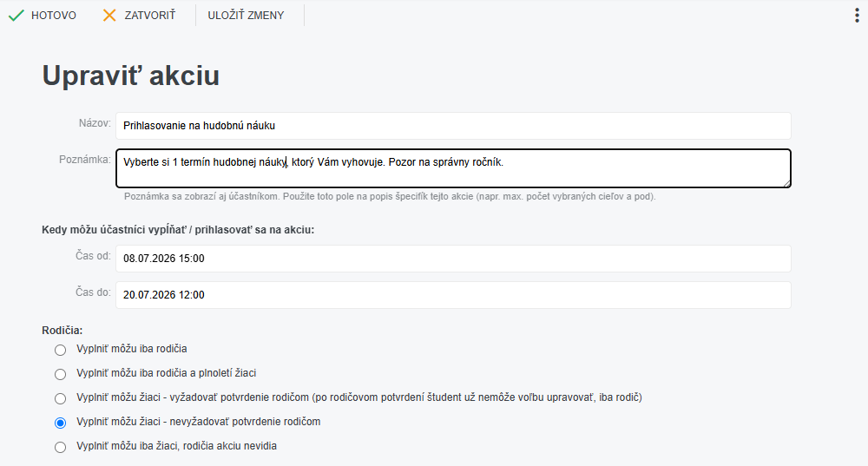Click the green checkmark Hotovo icon

point(16,15)
